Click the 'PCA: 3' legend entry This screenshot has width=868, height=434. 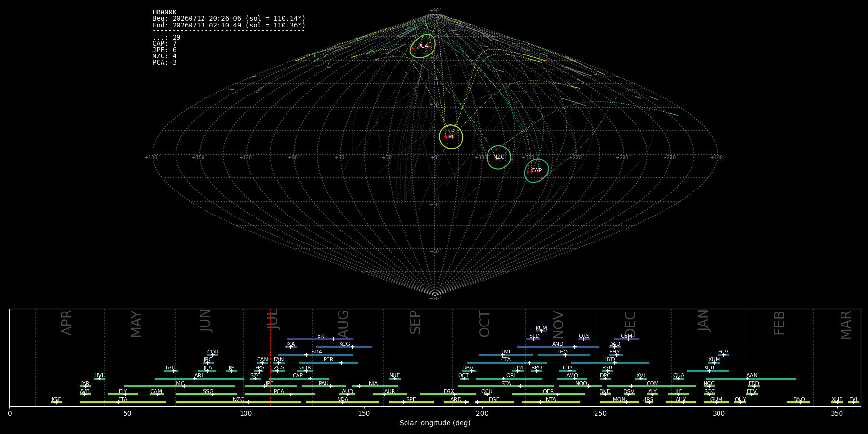pyautogui.click(x=164, y=63)
